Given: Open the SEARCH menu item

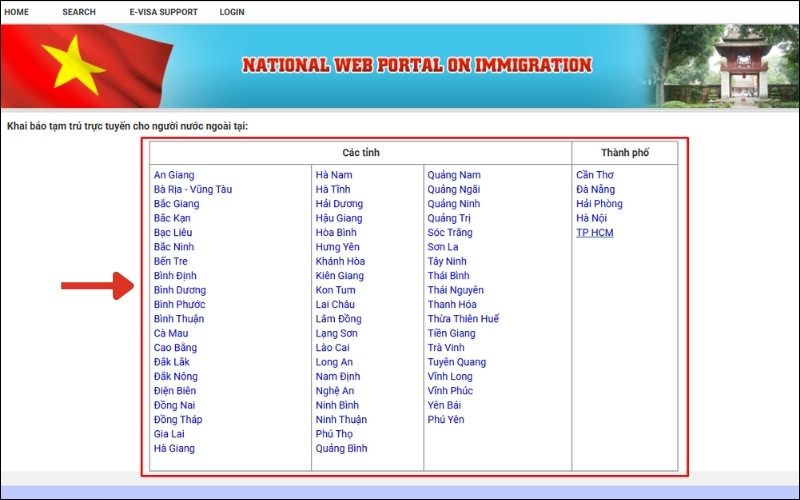Looking at the screenshot, I should [x=79, y=12].
